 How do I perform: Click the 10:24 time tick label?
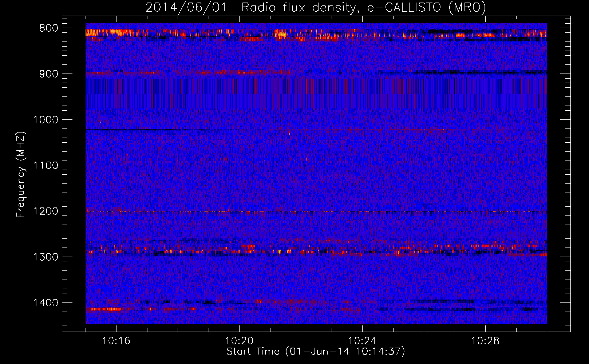[362, 341]
